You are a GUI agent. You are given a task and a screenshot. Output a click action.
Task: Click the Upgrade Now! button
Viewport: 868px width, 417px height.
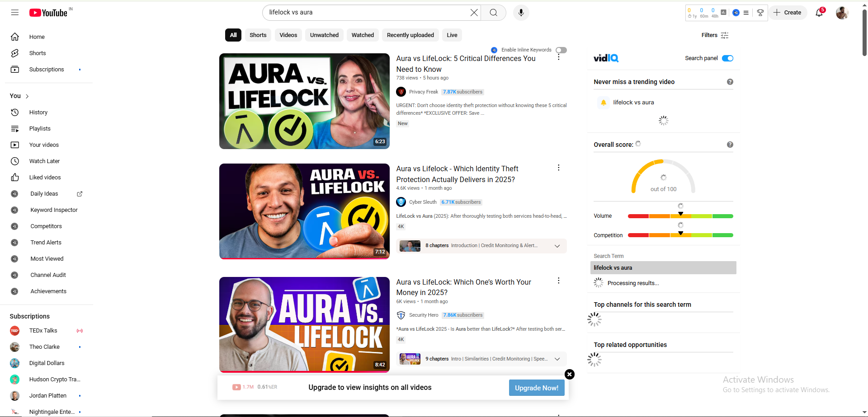[x=537, y=388]
